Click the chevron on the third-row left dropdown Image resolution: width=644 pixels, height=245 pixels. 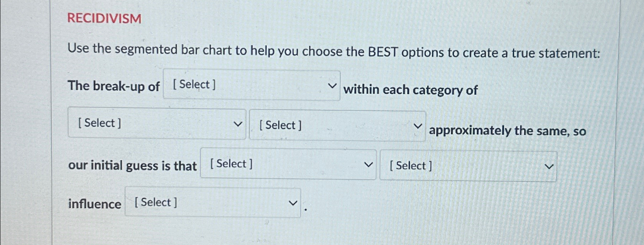coord(369,164)
